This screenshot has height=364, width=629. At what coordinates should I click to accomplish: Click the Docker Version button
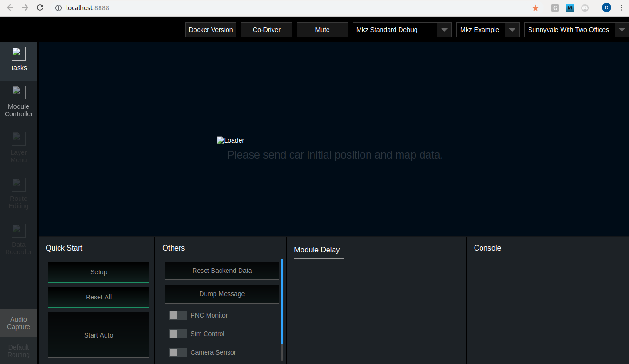pos(211,30)
